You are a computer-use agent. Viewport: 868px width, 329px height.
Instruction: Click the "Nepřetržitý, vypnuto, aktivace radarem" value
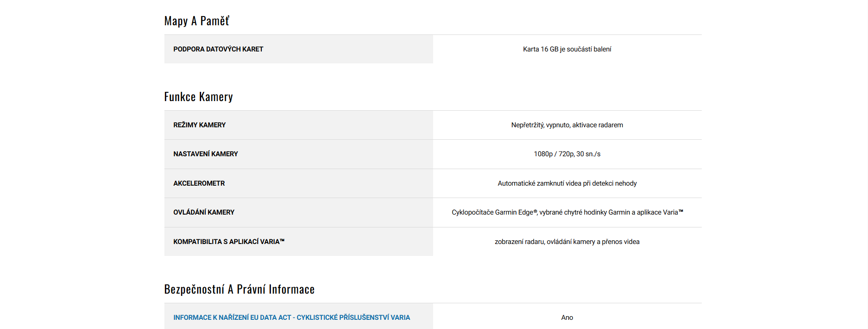[x=567, y=125]
